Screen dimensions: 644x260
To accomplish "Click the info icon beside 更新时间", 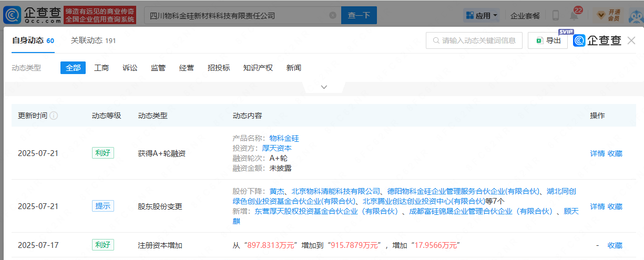I will (54, 116).
